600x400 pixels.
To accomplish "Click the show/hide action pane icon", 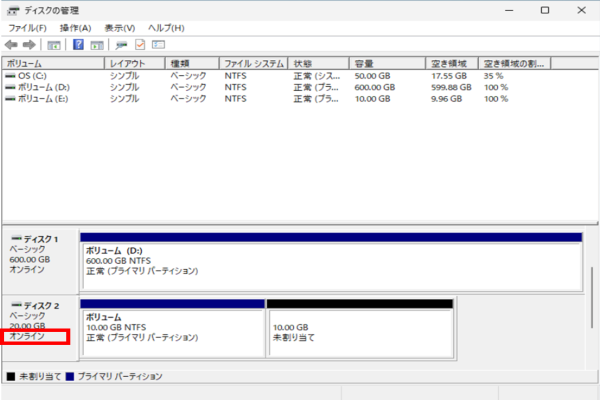I will click(97, 45).
